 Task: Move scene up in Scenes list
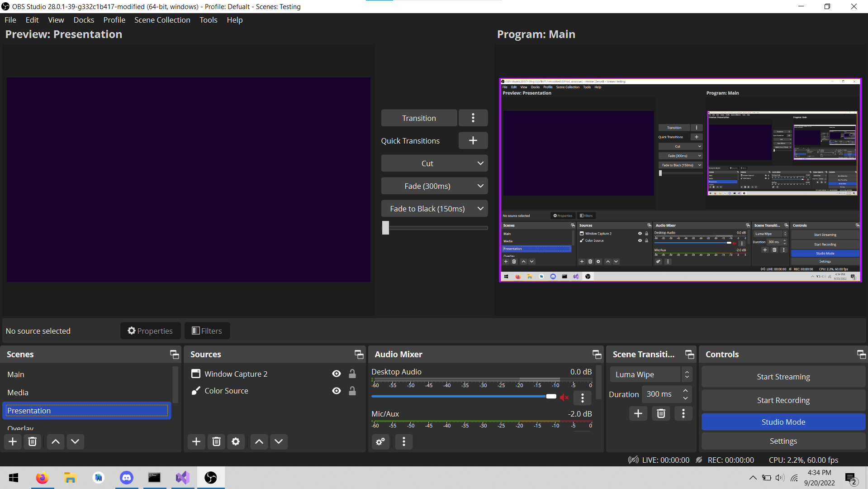point(56,441)
